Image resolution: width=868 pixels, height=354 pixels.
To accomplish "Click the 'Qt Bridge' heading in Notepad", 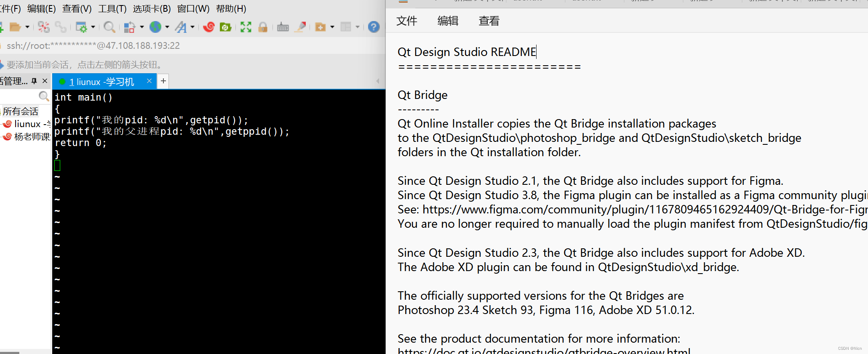I will tap(422, 95).
